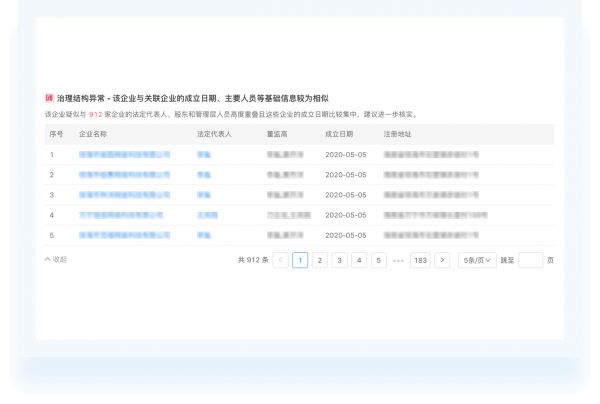Open the company name link in row 4
The image size is (600, 404).
[120, 215]
